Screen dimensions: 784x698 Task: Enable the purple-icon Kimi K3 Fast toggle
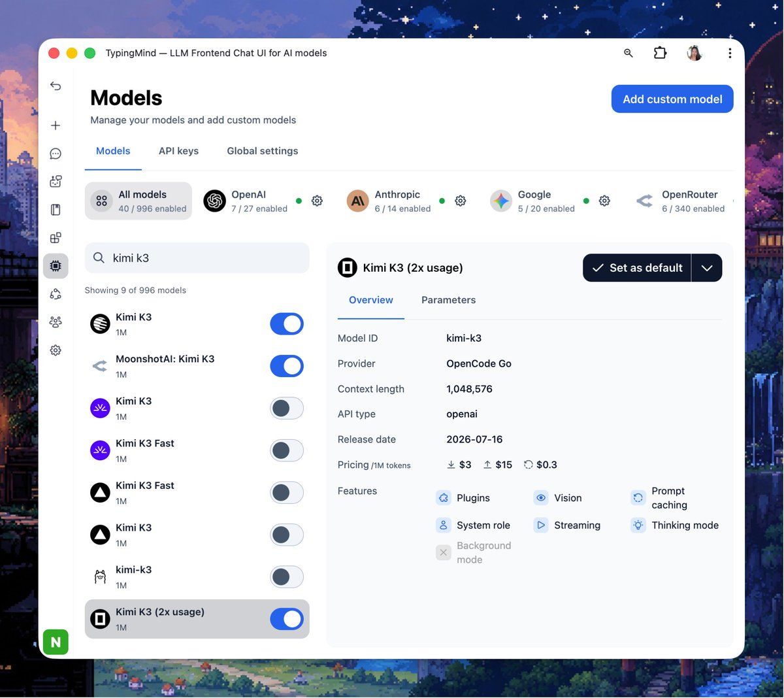[287, 450]
